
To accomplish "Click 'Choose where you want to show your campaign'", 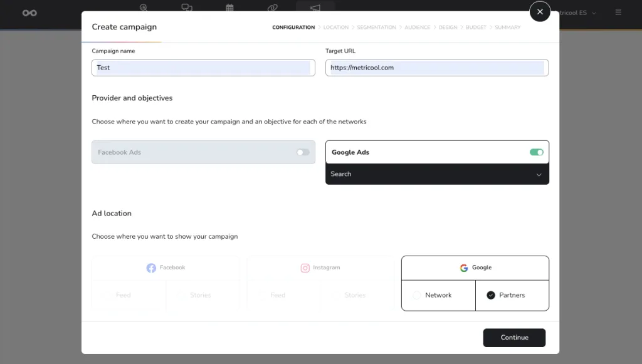I will point(165,236).
